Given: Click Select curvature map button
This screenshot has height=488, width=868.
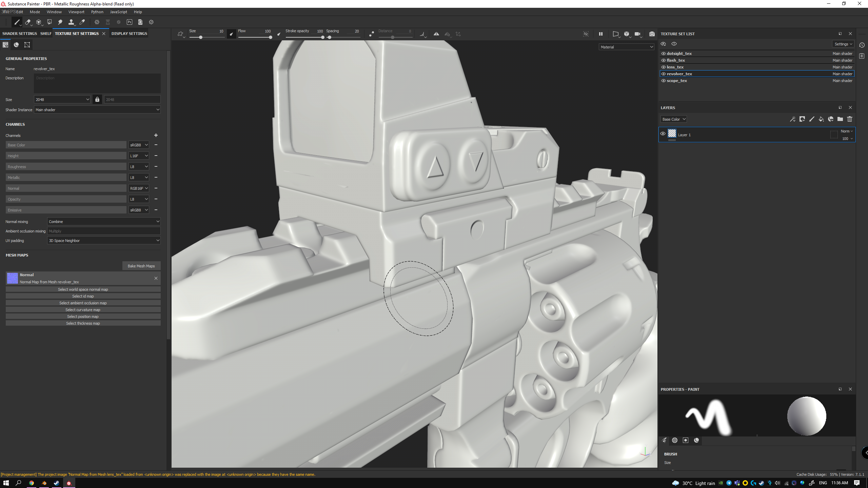Looking at the screenshot, I should pyautogui.click(x=83, y=310).
